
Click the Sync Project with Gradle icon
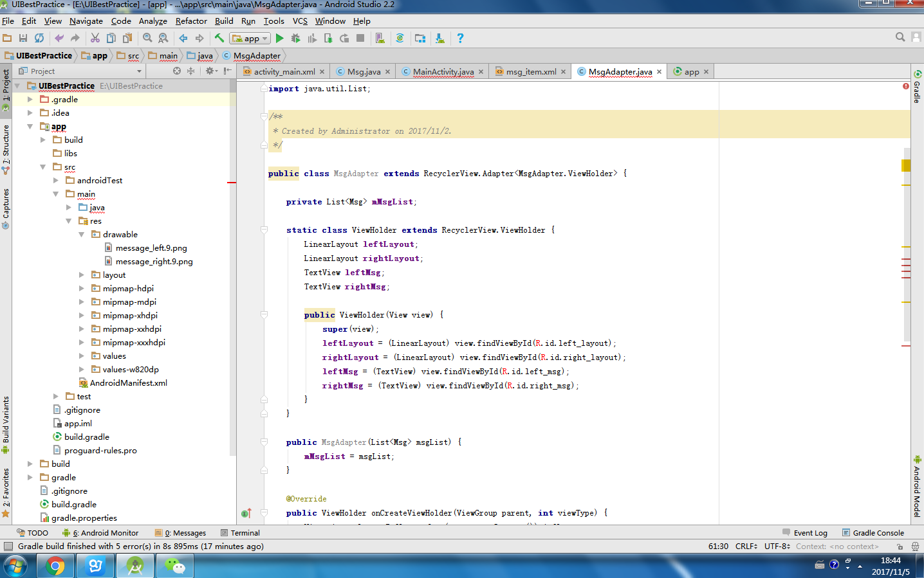click(x=400, y=38)
